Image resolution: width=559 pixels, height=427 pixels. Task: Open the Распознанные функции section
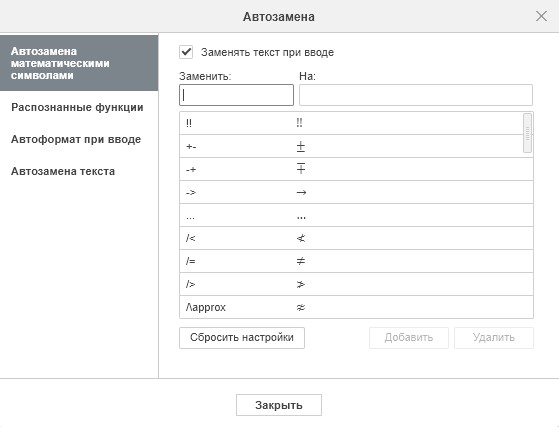79,107
